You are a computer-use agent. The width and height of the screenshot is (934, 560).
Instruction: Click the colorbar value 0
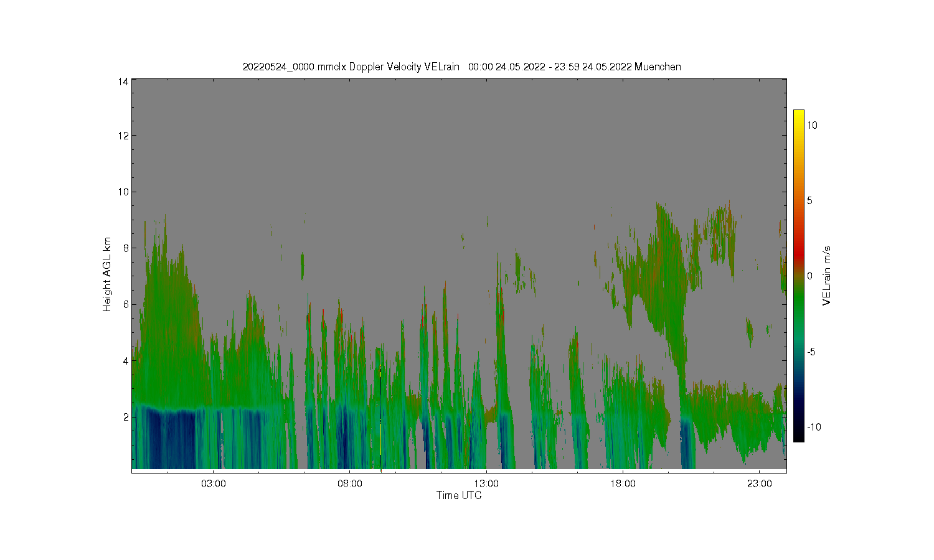click(x=810, y=276)
